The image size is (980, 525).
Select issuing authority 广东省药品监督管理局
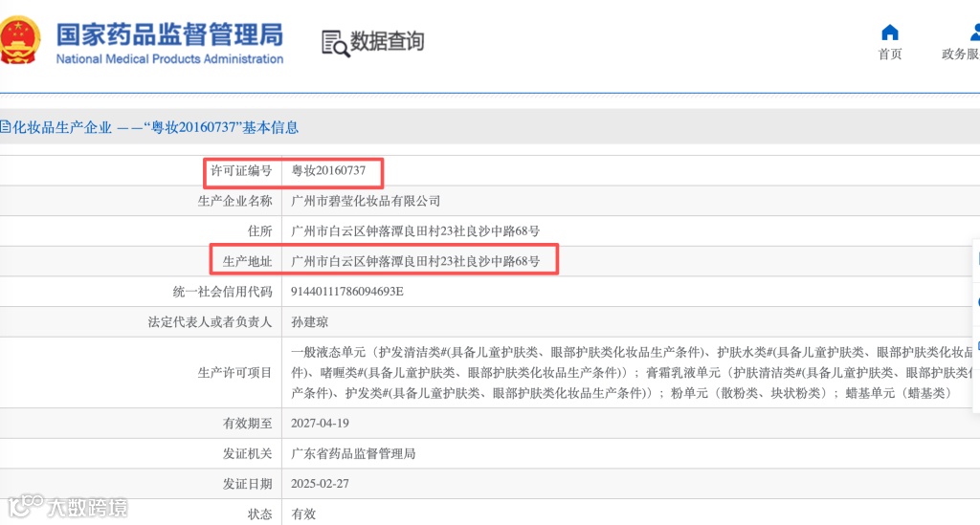[353, 454]
